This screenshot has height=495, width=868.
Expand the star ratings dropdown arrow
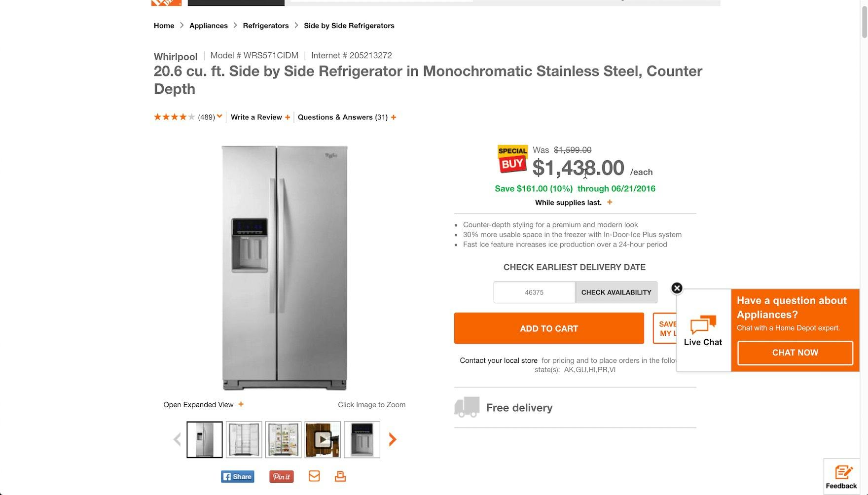pos(219,116)
